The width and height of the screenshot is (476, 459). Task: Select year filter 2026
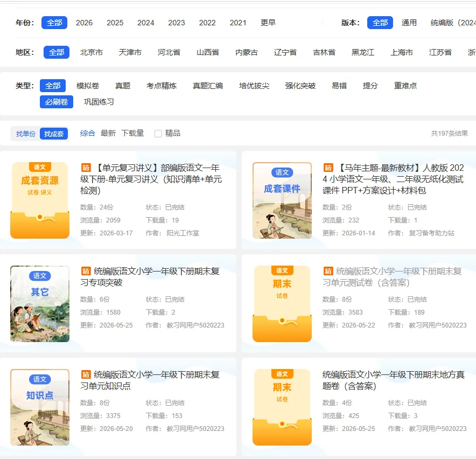[84, 23]
